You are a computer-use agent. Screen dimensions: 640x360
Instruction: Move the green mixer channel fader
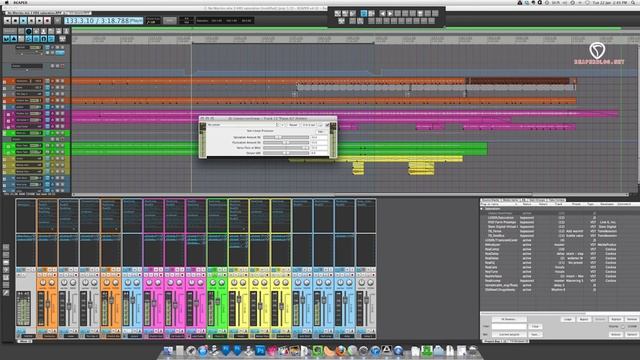(x=218, y=302)
